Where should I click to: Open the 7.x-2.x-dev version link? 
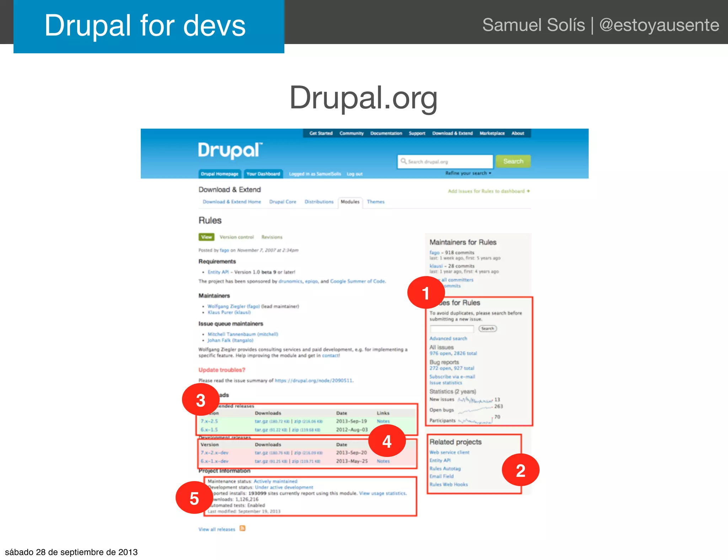pyautogui.click(x=214, y=453)
